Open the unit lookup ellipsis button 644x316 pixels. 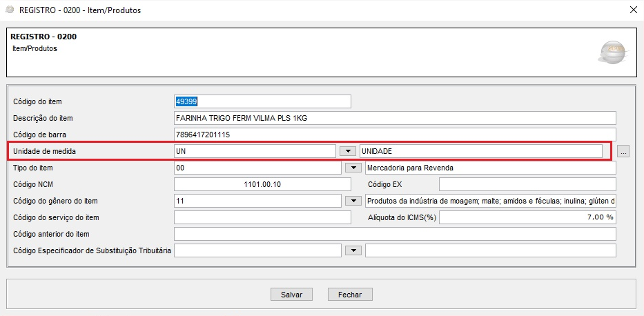pos(623,151)
